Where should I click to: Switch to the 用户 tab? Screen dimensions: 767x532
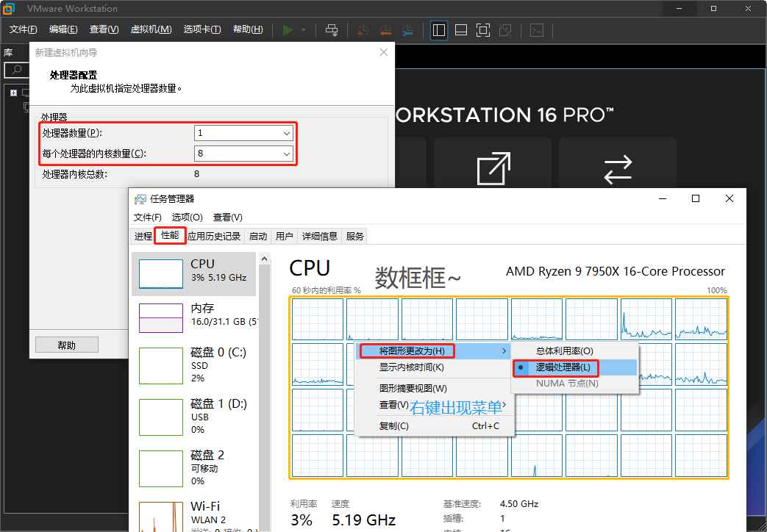click(x=284, y=236)
